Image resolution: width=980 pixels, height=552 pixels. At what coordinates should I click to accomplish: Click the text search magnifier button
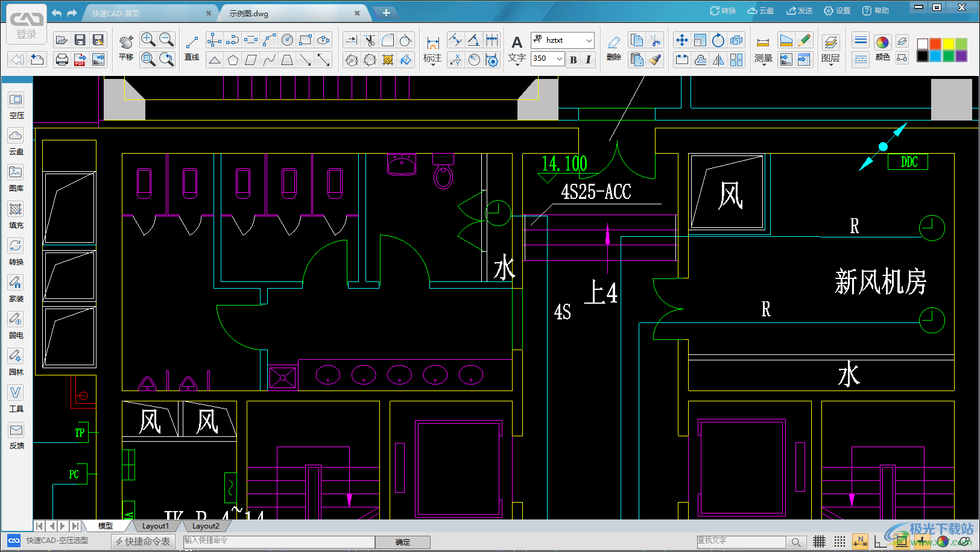point(797,542)
